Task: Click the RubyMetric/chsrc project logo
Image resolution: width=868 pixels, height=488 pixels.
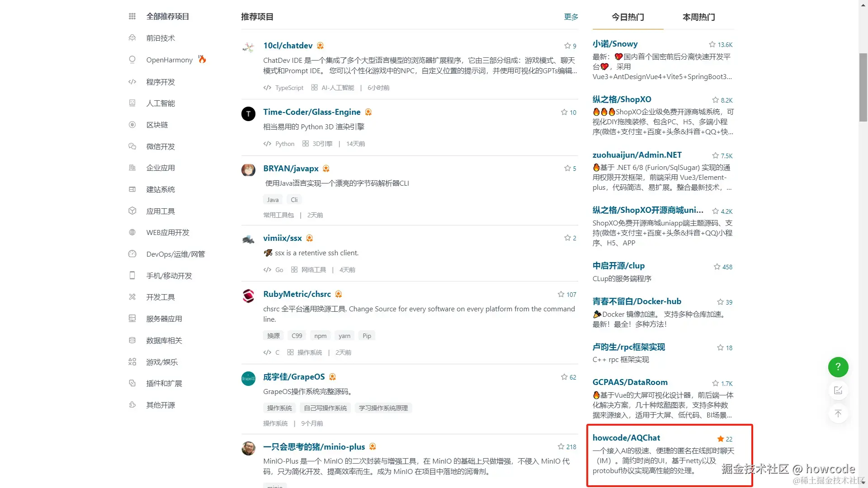Action: [x=248, y=296]
